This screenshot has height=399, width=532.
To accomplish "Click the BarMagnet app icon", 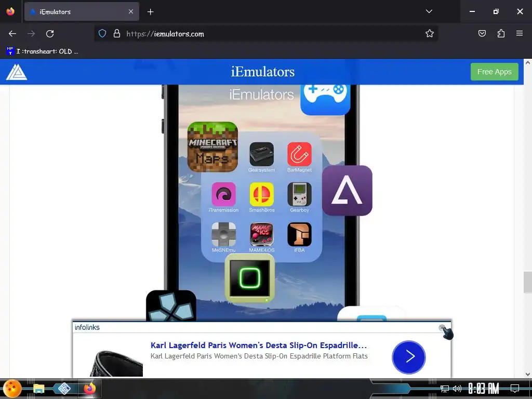I will tap(299, 154).
